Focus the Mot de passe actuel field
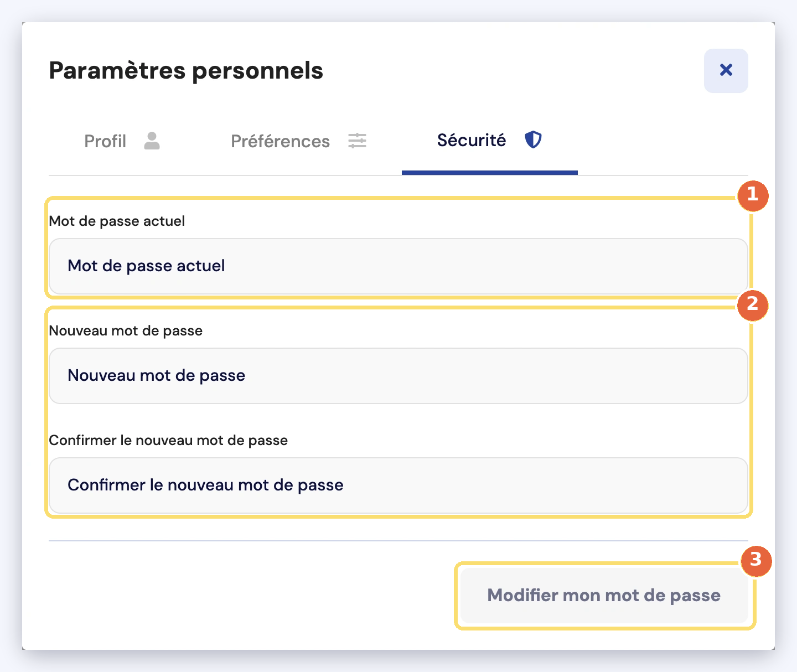 (398, 266)
